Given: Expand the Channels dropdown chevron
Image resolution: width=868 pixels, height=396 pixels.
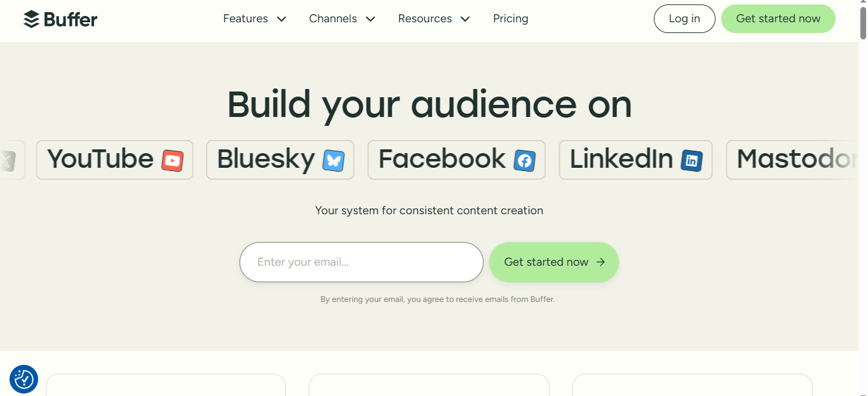Looking at the screenshot, I should click(370, 19).
